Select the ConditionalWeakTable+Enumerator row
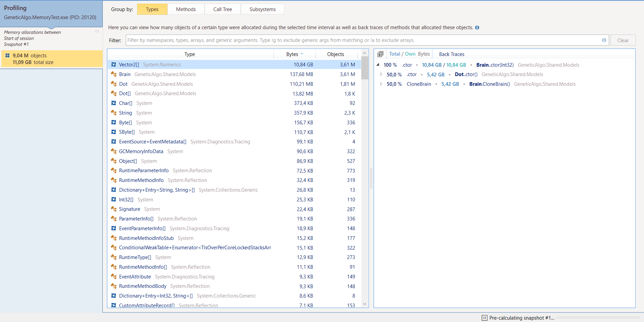 coord(234,248)
